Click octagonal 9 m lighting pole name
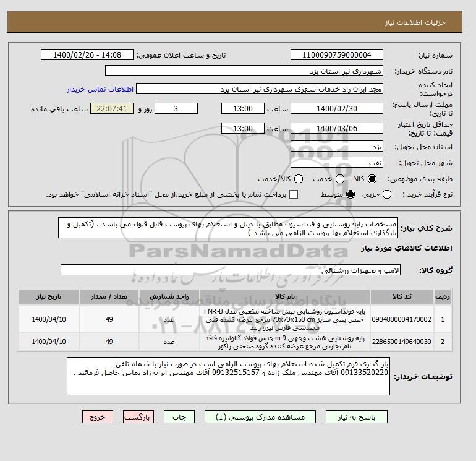 coord(285,342)
